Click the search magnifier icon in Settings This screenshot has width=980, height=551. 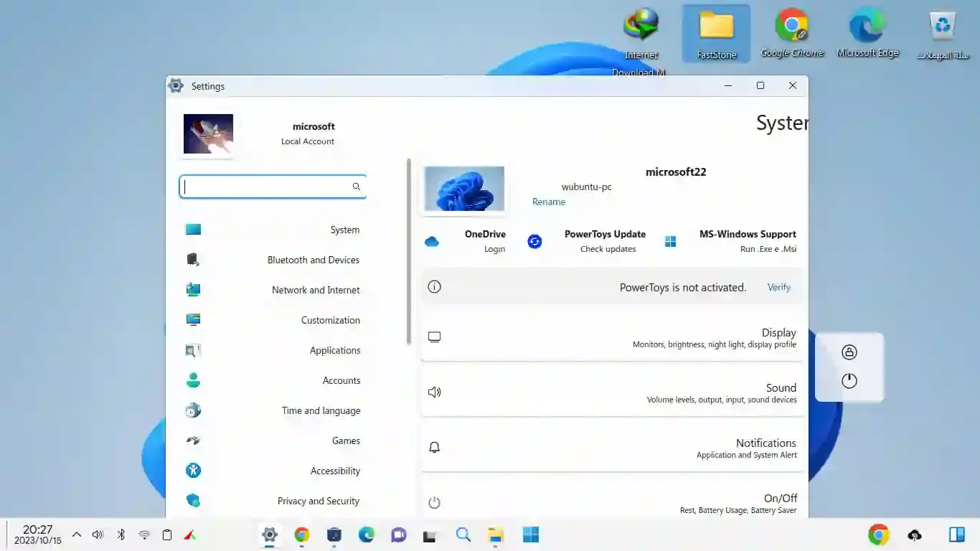click(x=356, y=187)
